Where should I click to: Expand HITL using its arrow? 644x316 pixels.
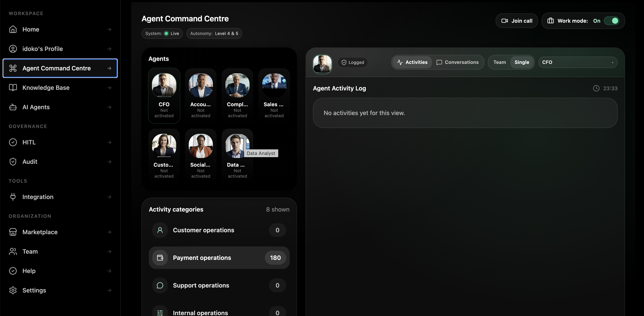click(109, 142)
